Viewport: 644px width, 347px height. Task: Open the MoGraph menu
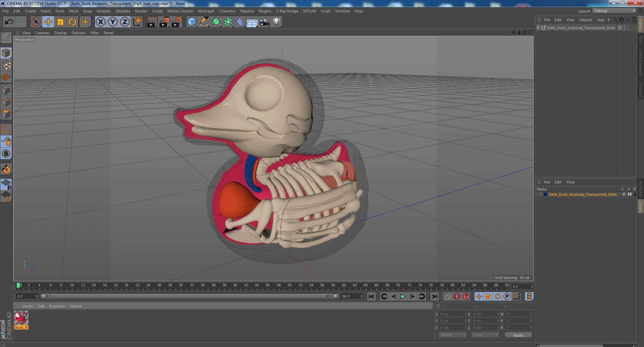point(206,11)
